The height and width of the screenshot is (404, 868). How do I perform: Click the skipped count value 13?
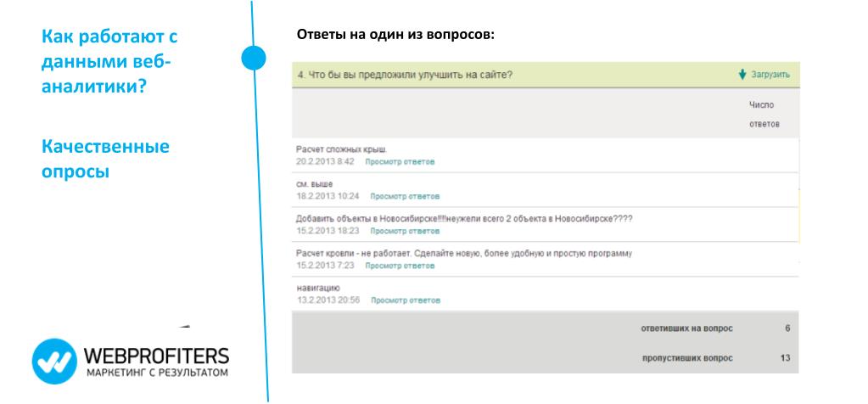pos(785,358)
